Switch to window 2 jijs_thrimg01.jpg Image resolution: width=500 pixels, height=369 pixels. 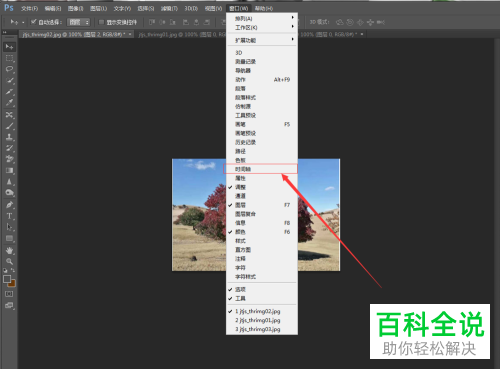tap(262, 320)
